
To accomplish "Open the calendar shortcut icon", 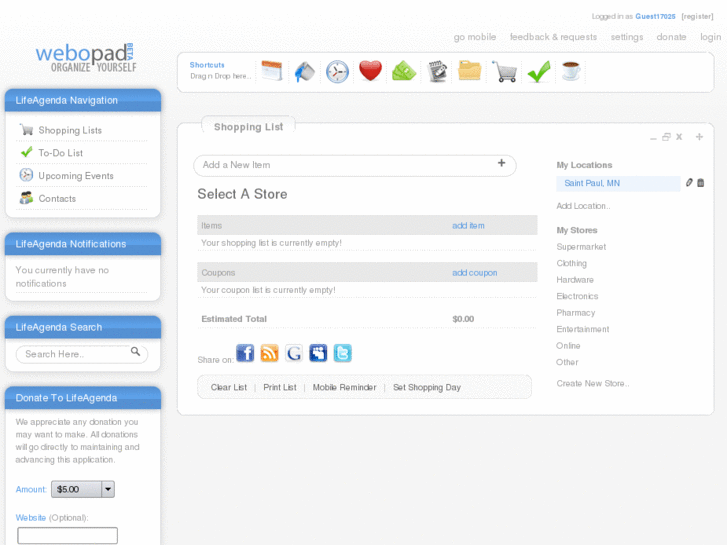I will (x=272, y=71).
